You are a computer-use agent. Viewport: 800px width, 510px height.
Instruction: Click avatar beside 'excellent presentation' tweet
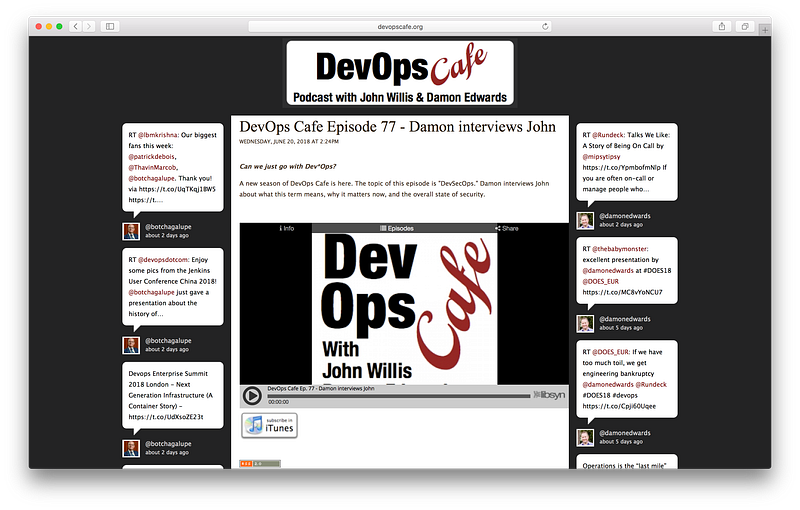coord(585,323)
